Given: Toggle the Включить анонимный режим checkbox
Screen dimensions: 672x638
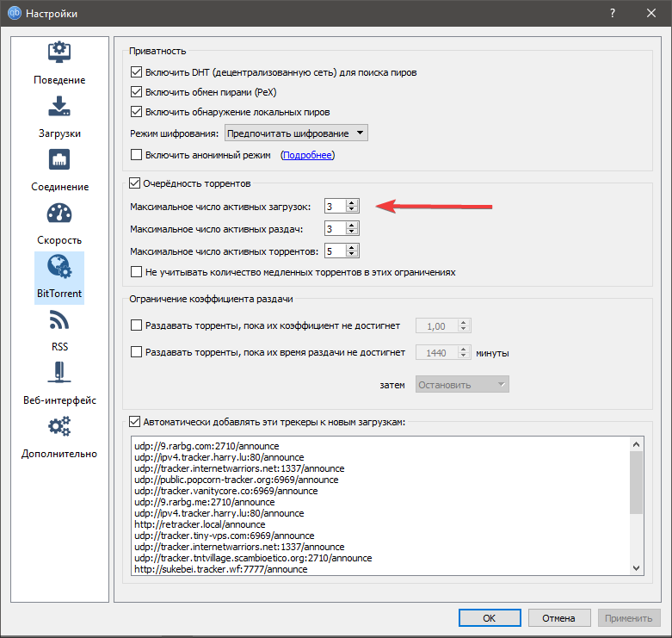Looking at the screenshot, I should 135,156.
